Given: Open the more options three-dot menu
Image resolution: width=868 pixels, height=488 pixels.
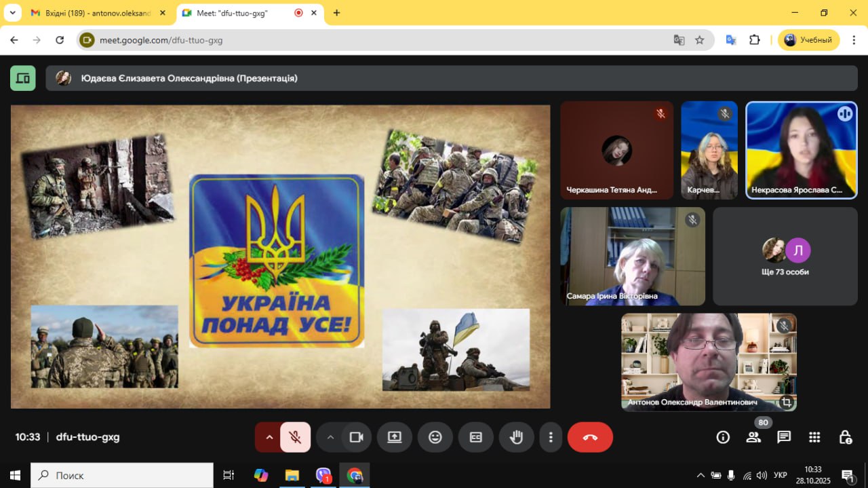Looking at the screenshot, I should 551,437.
